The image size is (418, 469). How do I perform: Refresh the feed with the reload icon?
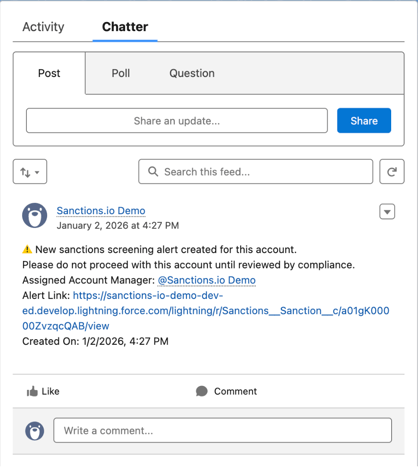tap(392, 172)
